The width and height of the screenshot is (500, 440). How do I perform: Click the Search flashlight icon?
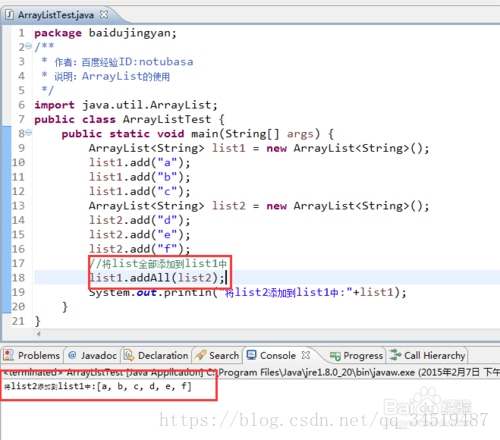pos(200,355)
